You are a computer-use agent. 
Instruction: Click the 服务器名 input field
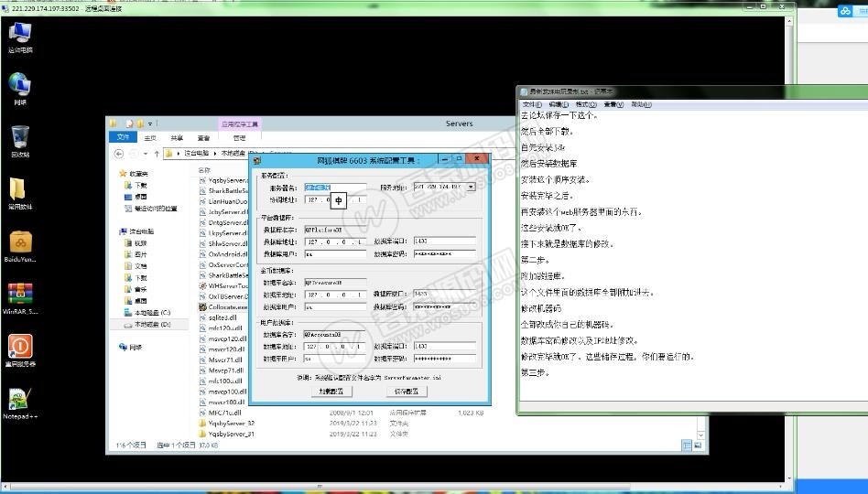point(335,188)
